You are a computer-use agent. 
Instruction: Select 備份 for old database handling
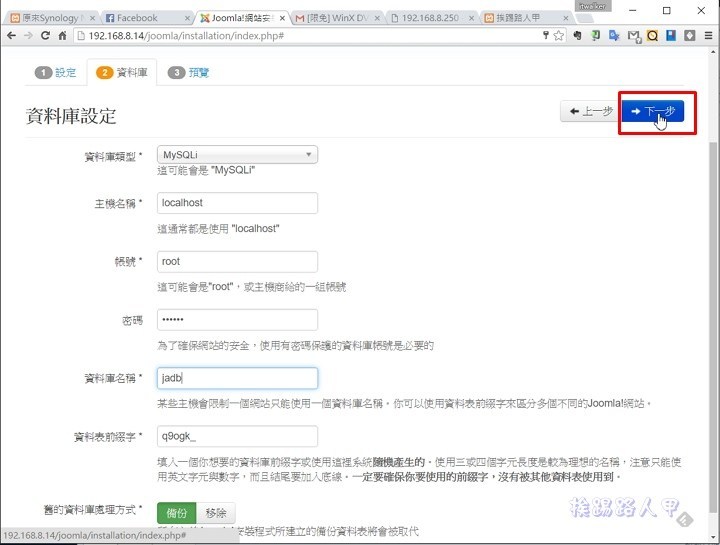pyautogui.click(x=176, y=512)
